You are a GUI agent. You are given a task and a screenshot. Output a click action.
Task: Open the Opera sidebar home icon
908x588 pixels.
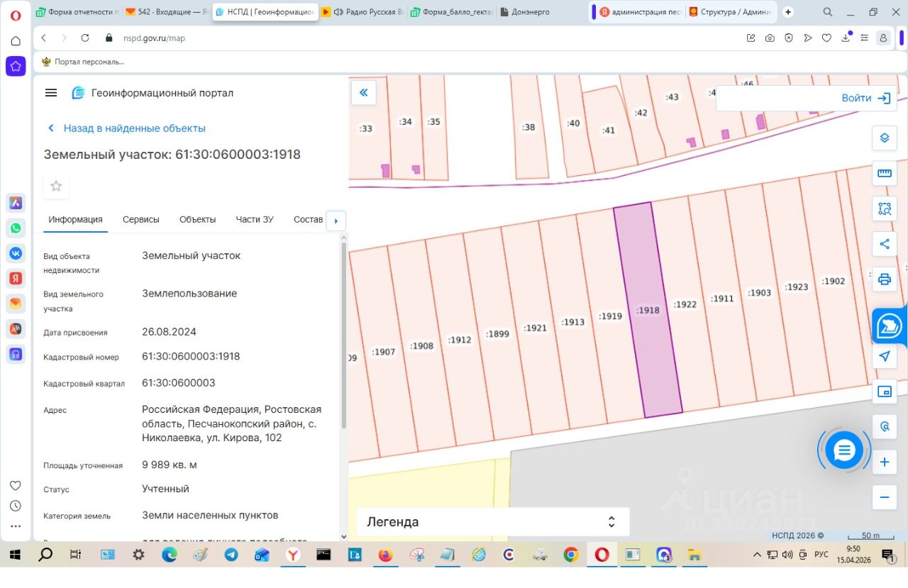pos(16,40)
